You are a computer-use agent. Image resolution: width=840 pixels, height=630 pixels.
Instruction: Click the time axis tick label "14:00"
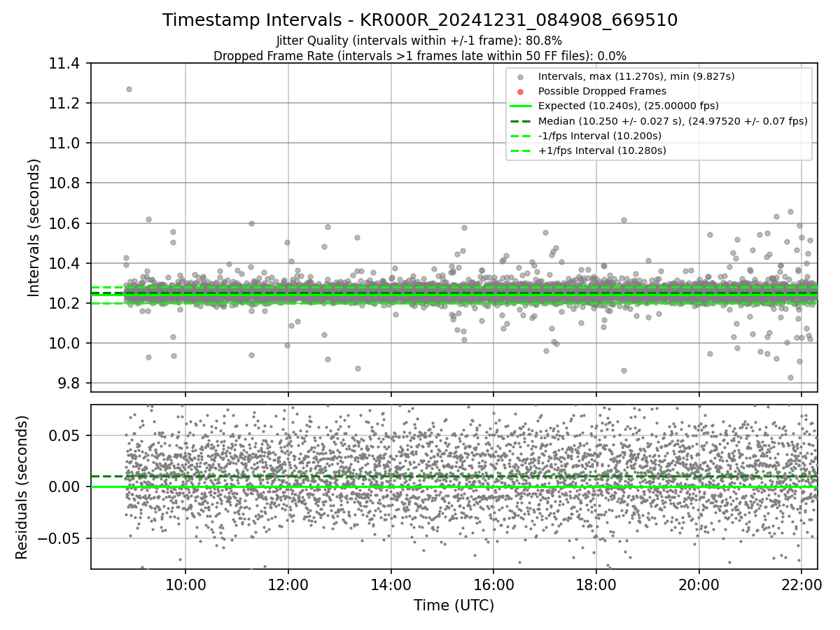tap(391, 584)
